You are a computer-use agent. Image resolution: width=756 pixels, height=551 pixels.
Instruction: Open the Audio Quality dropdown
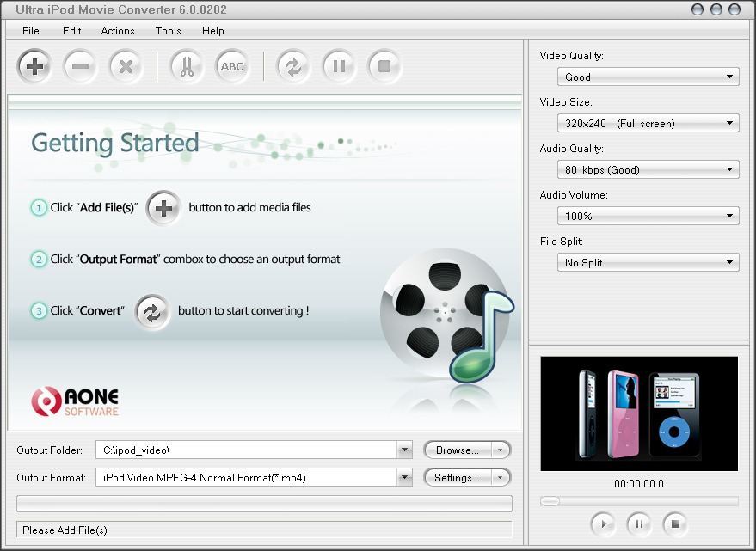648,169
